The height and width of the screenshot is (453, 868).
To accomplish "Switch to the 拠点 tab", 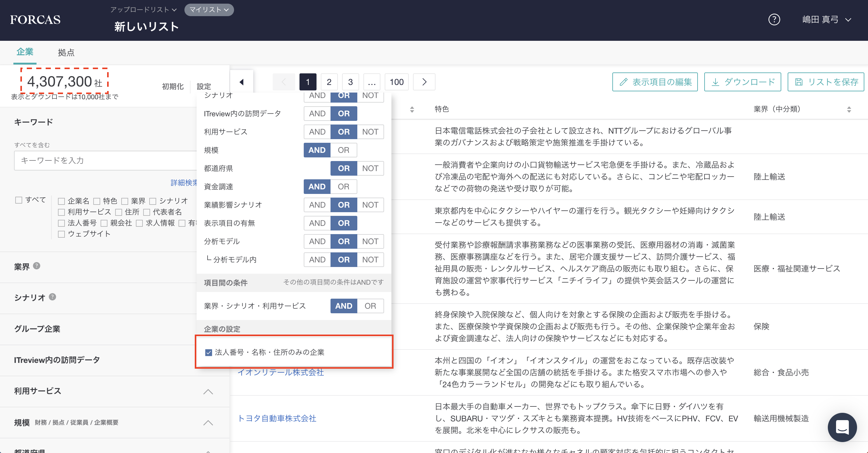I will (x=66, y=53).
